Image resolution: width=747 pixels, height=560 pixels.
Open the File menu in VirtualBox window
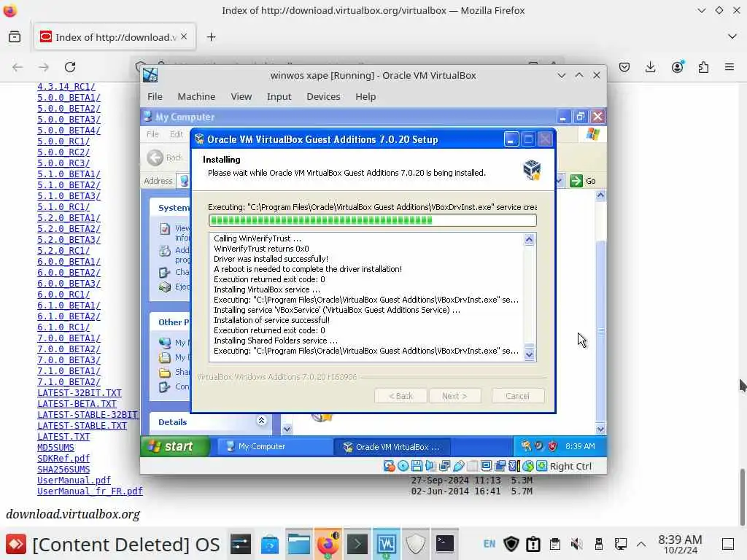point(155,97)
